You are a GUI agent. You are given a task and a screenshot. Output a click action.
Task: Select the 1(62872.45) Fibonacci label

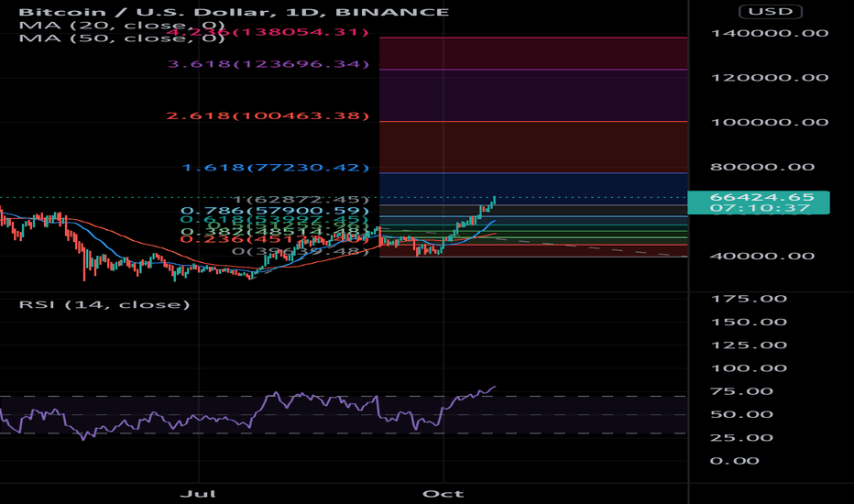(301, 200)
